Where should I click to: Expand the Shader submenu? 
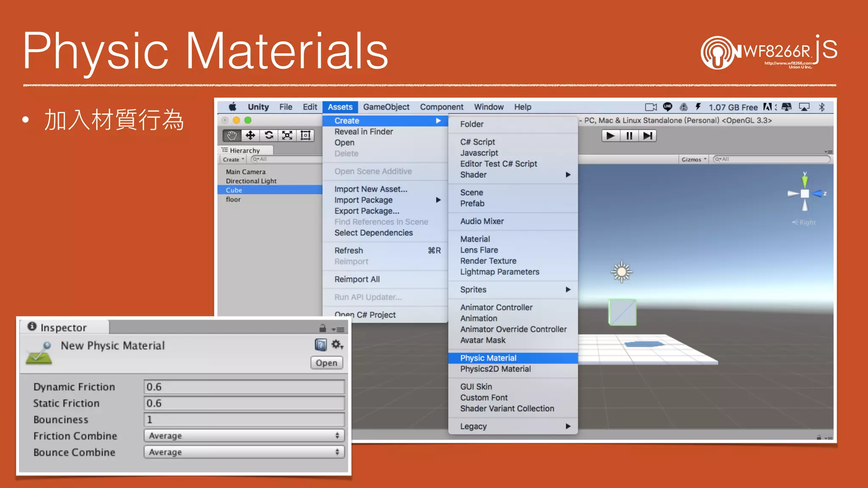click(x=513, y=175)
